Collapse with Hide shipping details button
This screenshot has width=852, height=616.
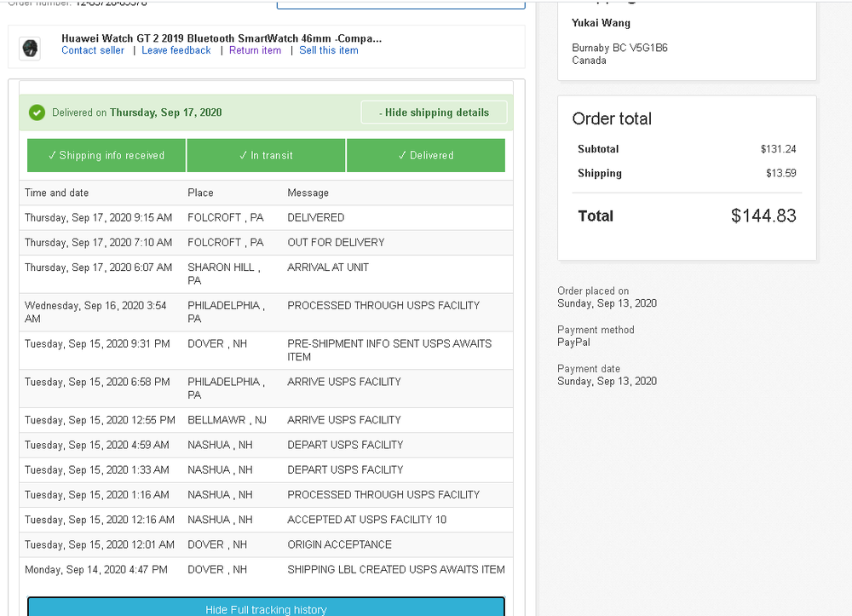(434, 112)
